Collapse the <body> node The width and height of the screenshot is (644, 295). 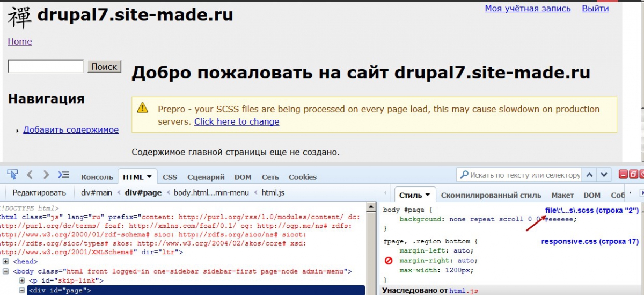point(6,271)
